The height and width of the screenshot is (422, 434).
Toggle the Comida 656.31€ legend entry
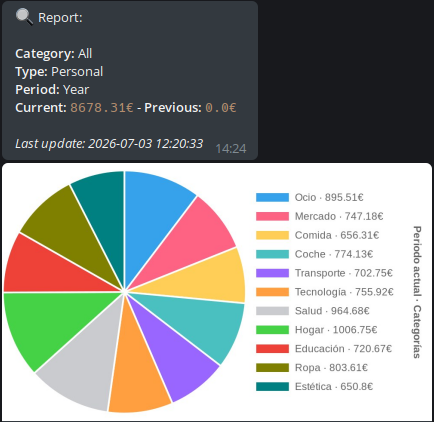pyautogui.click(x=317, y=235)
